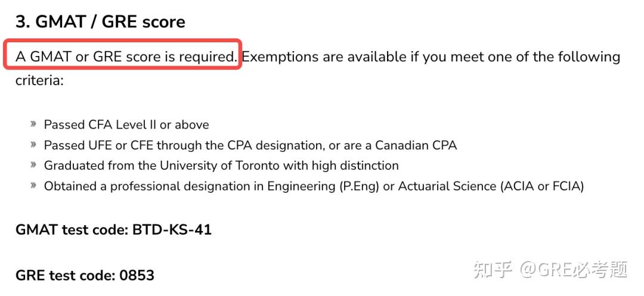
Task: Click the 知乎 watermark logo
Action: (x=493, y=269)
